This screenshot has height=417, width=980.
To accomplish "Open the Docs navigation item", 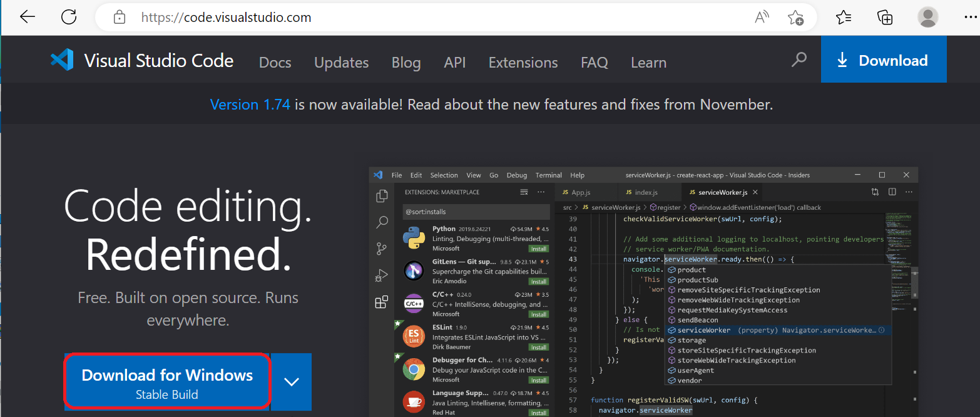I will tap(275, 63).
